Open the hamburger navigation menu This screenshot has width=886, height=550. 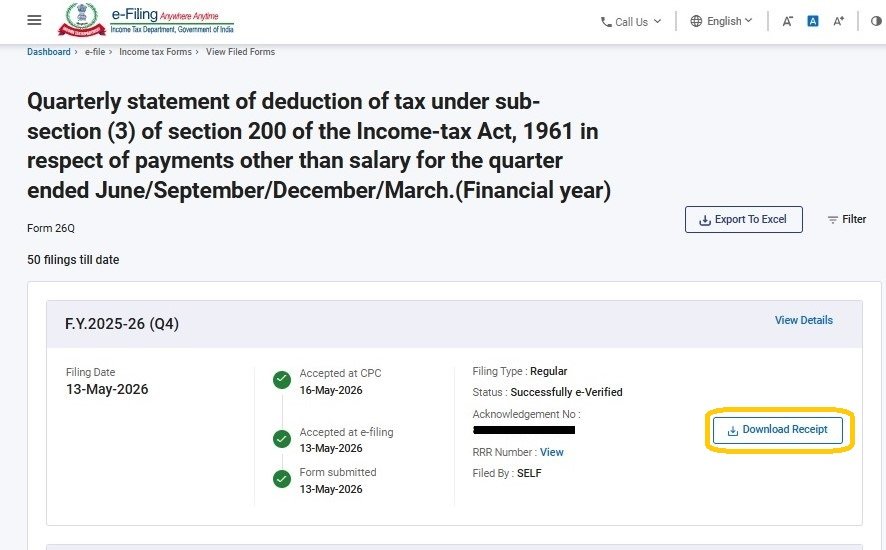[x=34, y=20]
